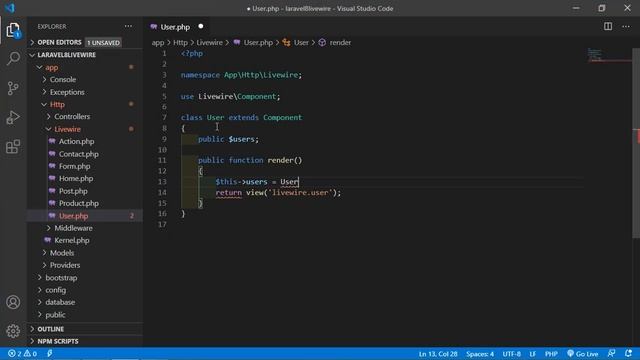Open editor more actions ellipsis
The image size is (640, 360).
coord(626,27)
